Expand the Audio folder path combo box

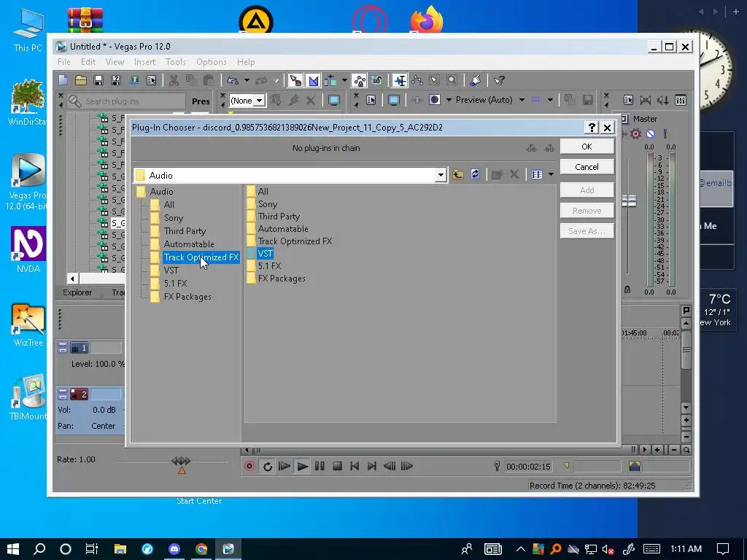pos(441,175)
